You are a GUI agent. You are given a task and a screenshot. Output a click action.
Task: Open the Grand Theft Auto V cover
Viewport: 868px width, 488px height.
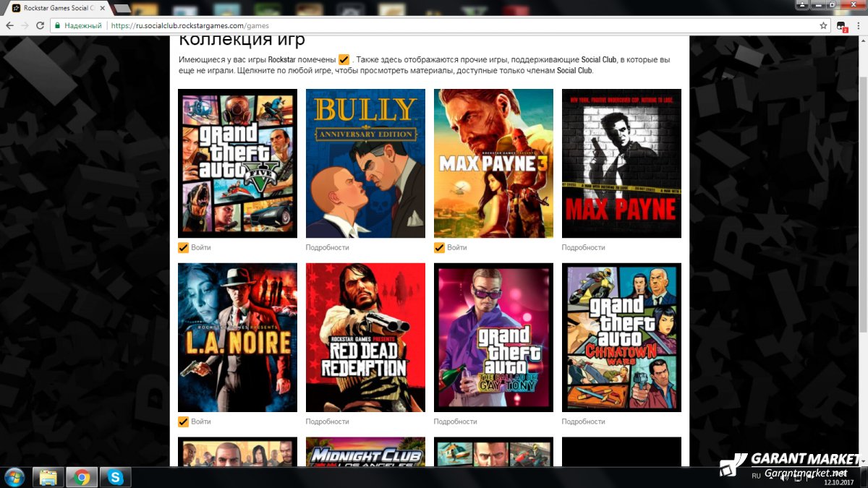(x=237, y=163)
